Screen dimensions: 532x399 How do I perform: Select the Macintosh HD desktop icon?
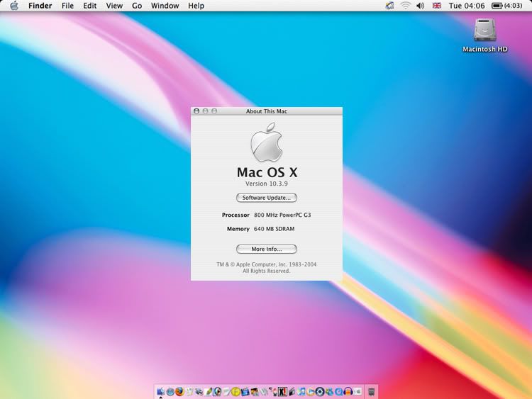485,35
